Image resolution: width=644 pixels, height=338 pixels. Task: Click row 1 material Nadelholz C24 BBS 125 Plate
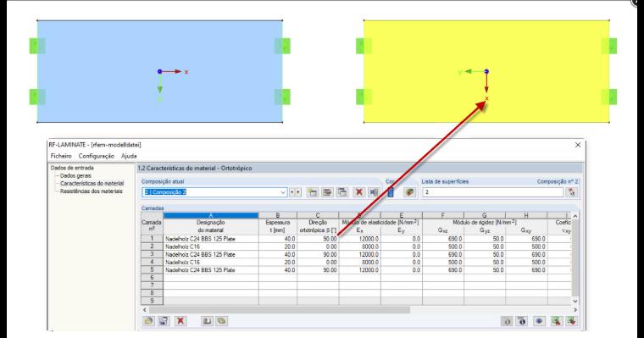(x=211, y=239)
